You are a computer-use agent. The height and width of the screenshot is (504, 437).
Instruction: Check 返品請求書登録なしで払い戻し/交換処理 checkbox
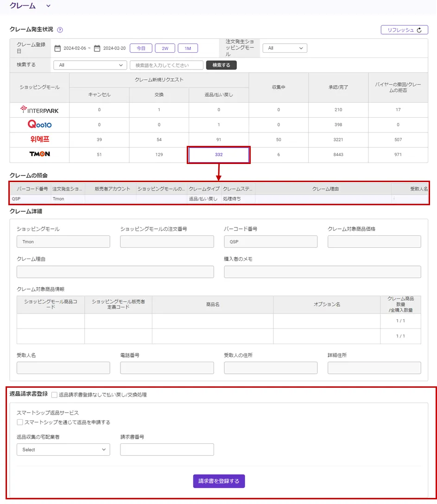click(54, 395)
